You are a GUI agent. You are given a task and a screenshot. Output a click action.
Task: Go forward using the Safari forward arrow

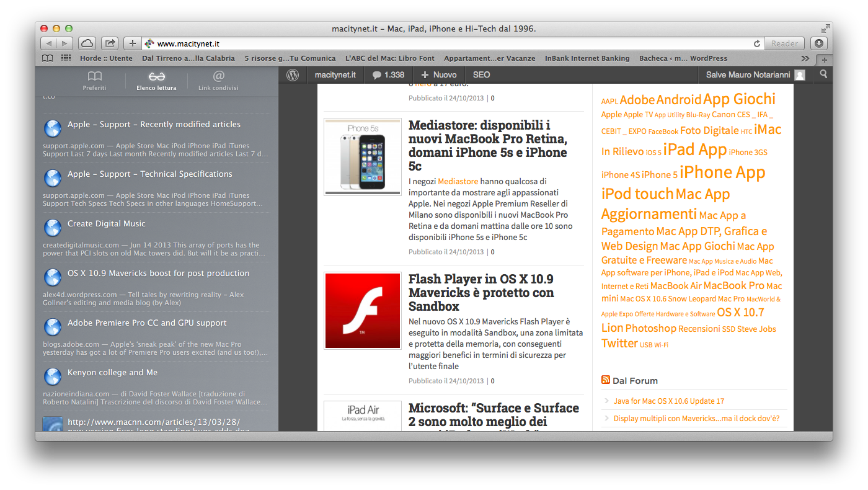pyautogui.click(x=65, y=43)
